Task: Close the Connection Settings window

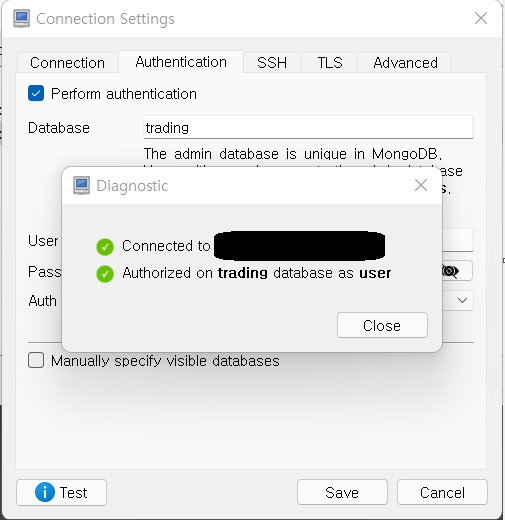Action: (x=481, y=18)
